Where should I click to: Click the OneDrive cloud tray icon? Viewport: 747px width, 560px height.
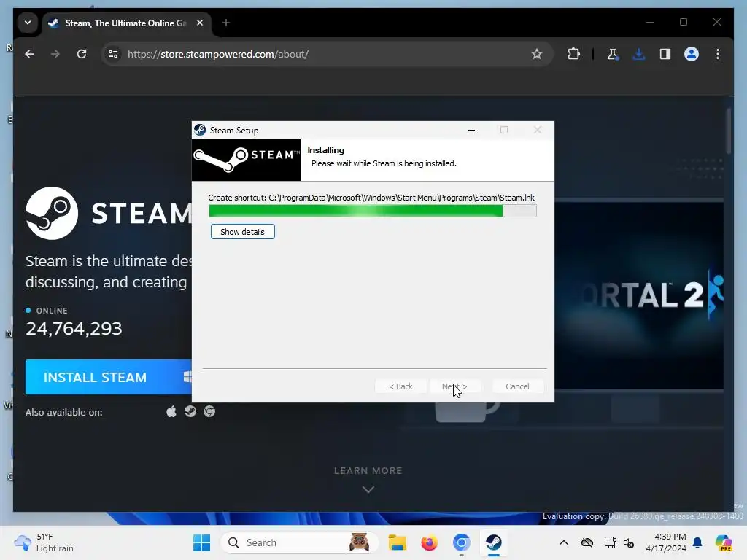[587, 542]
